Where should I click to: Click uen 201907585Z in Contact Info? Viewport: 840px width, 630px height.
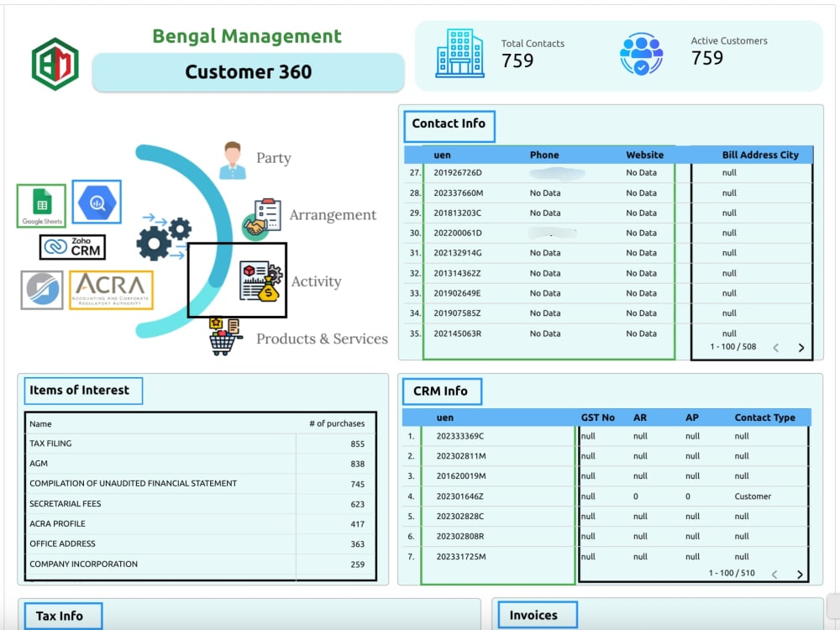point(457,312)
